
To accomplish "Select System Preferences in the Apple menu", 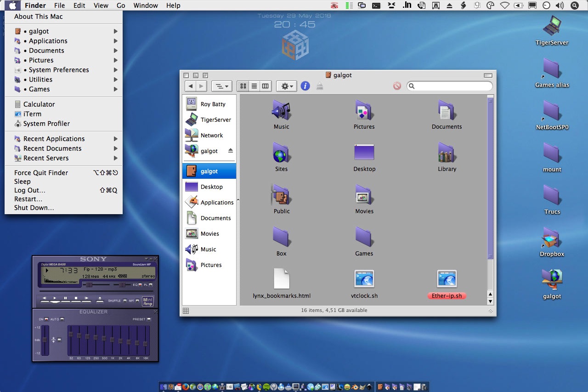I will [x=59, y=70].
